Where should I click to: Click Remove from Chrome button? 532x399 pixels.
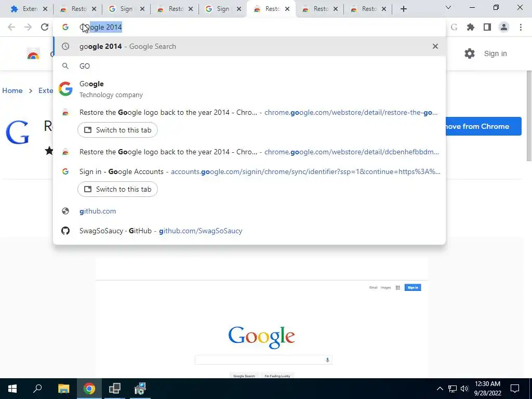(484, 126)
